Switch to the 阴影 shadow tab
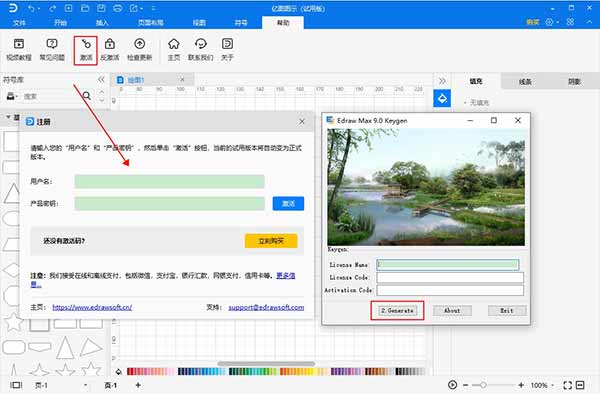 (574, 81)
